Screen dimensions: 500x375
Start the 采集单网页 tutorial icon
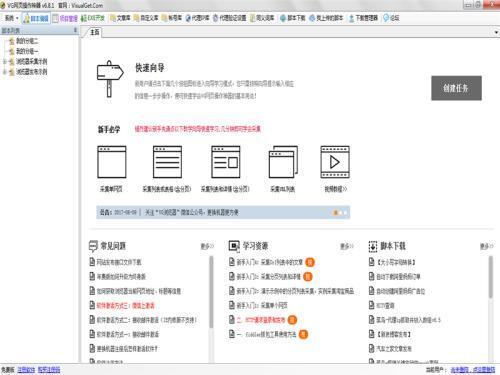pos(112,162)
